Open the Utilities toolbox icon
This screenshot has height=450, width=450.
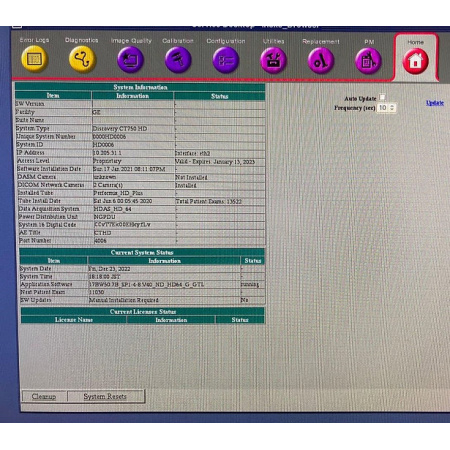(273, 61)
